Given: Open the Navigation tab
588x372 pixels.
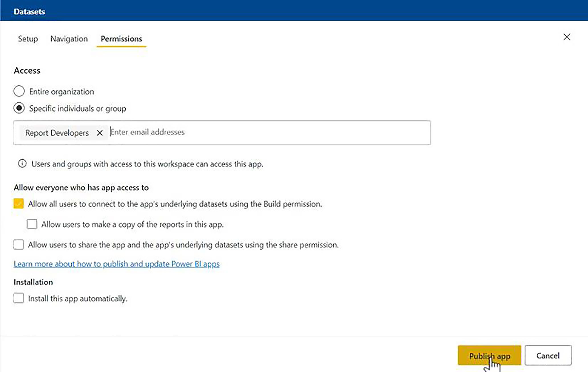Looking at the screenshot, I should click(69, 39).
